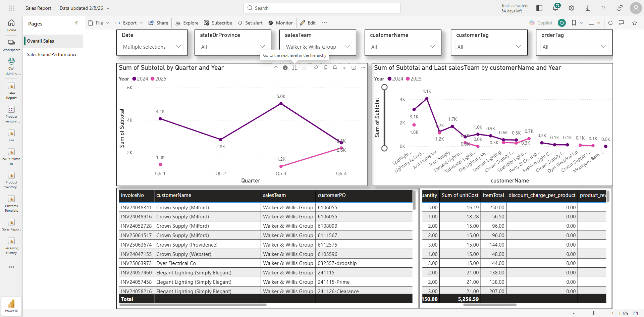Open Quarter chart in focus mode

coord(354,68)
